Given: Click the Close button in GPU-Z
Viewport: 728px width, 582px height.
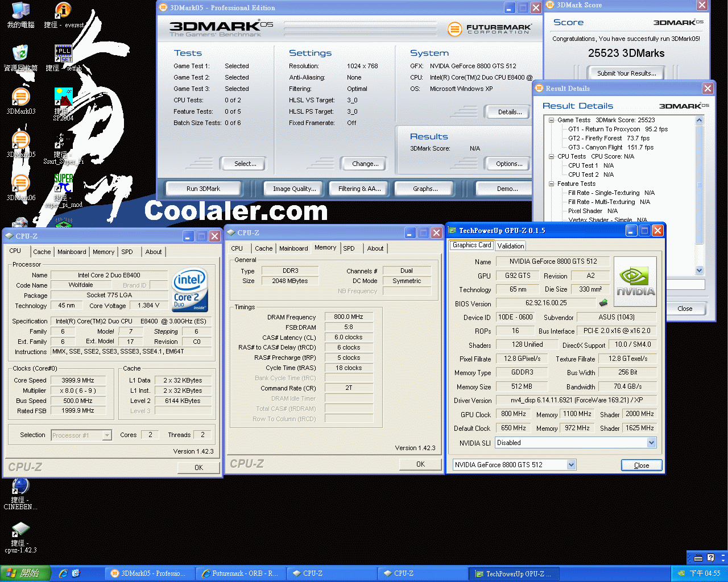Looking at the screenshot, I should click(642, 465).
